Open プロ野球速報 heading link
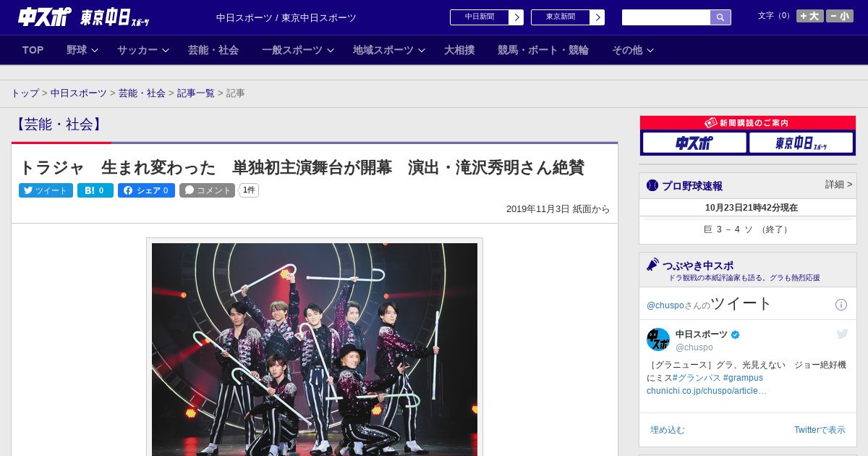 (692, 186)
